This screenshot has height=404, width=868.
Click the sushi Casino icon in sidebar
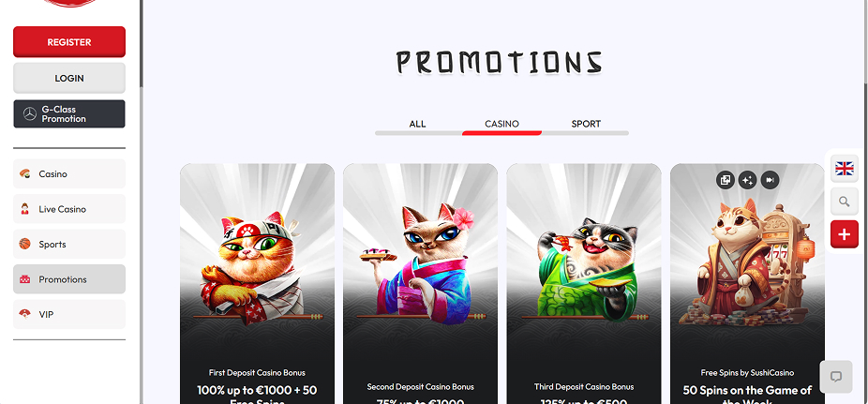[x=25, y=173]
